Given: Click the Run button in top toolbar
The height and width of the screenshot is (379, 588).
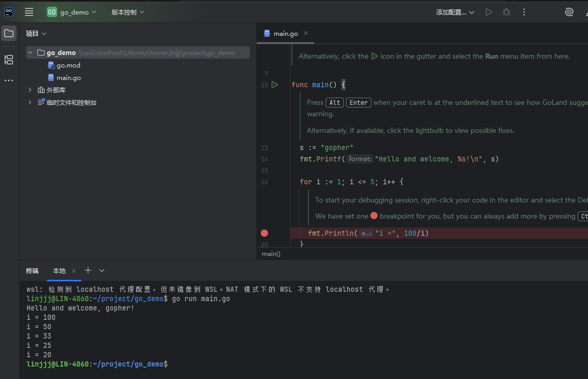Looking at the screenshot, I should 489,12.
